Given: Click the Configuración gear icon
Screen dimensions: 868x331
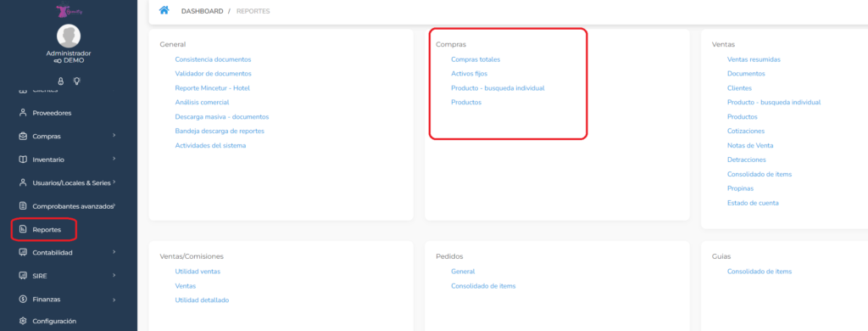Looking at the screenshot, I should click(x=23, y=321).
